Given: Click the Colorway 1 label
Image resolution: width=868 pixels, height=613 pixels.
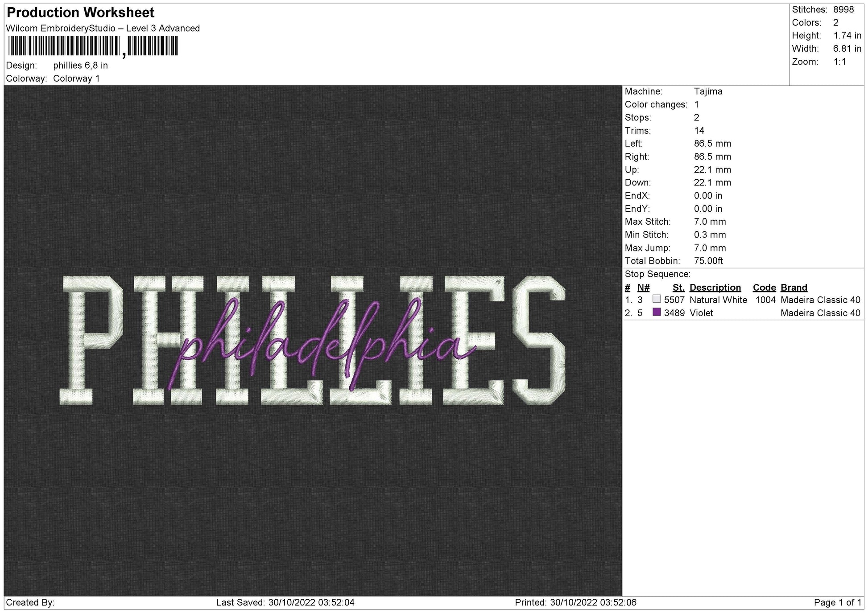Looking at the screenshot, I should click(x=77, y=78).
